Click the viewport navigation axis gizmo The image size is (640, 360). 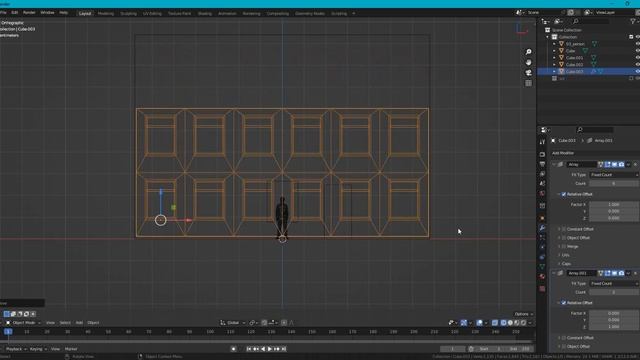[521, 29]
